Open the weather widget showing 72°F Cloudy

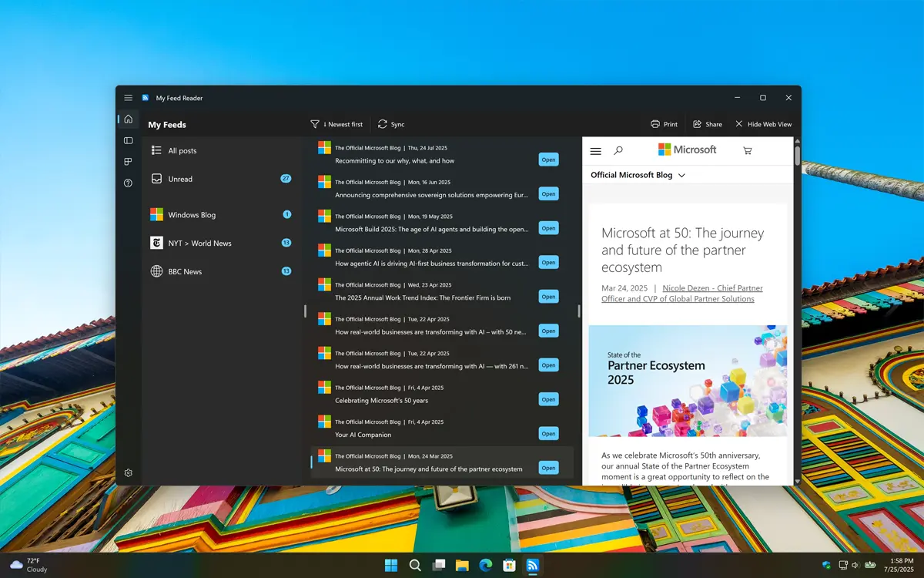click(x=28, y=566)
